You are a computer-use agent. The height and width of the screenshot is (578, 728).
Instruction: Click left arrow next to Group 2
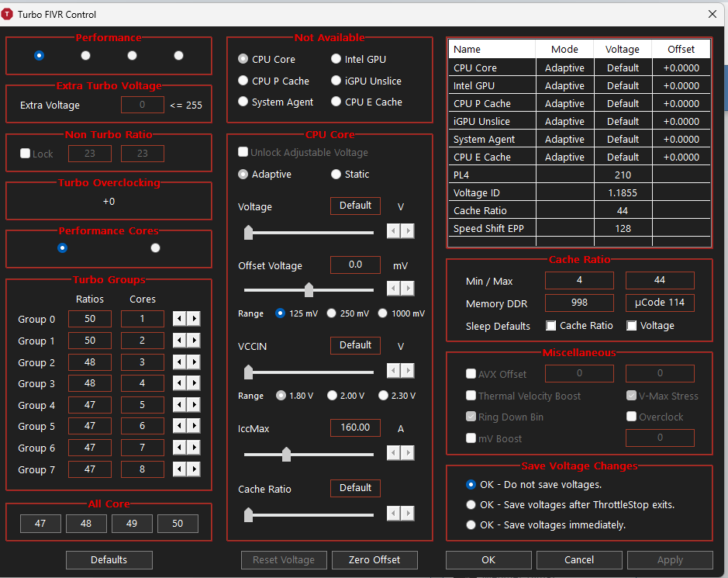click(x=180, y=362)
